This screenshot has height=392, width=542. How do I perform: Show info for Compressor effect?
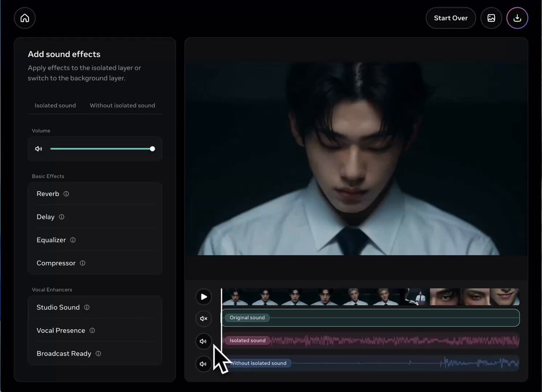click(82, 263)
